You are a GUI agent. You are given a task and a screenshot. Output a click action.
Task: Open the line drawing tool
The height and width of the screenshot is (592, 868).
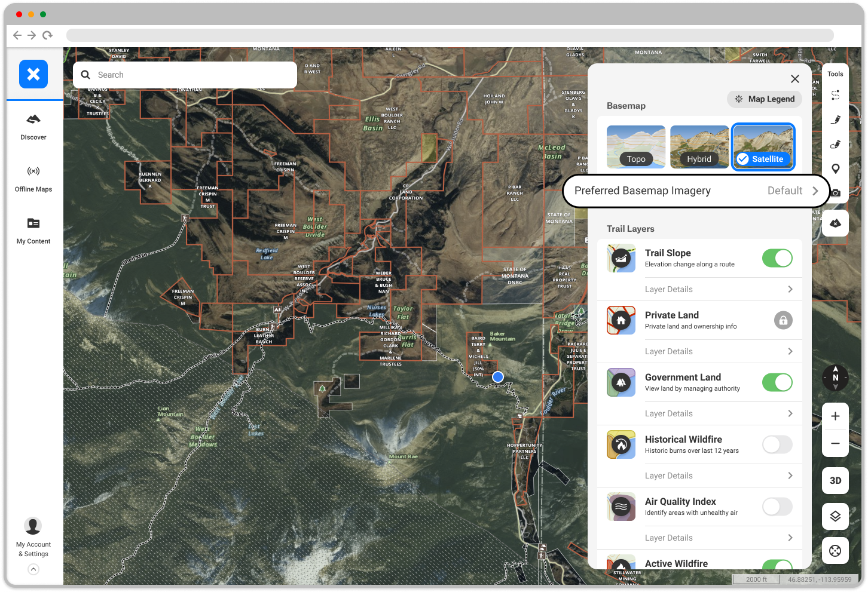tap(835, 119)
